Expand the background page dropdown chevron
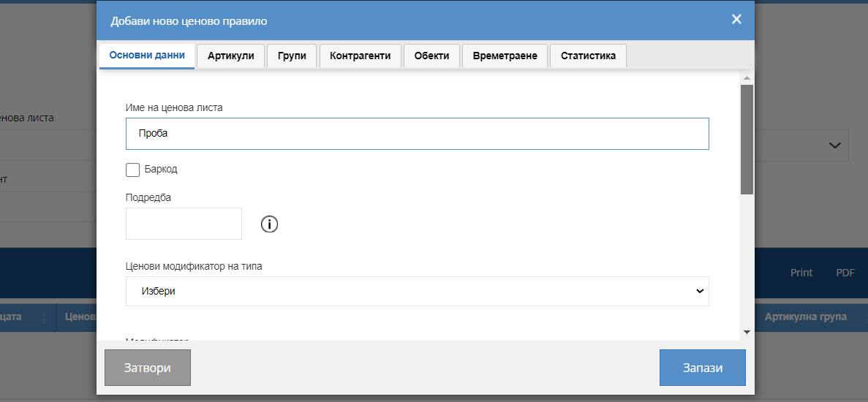The image size is (868, 402). [x=834, y=145]
